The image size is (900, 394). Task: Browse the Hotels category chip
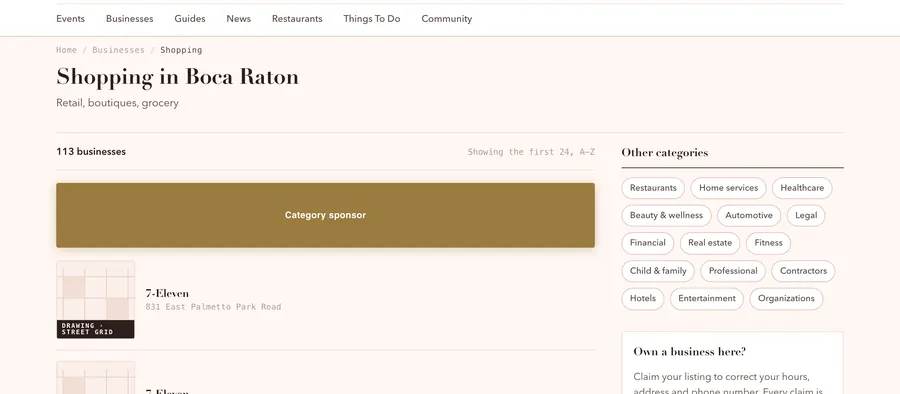point(643,299)
